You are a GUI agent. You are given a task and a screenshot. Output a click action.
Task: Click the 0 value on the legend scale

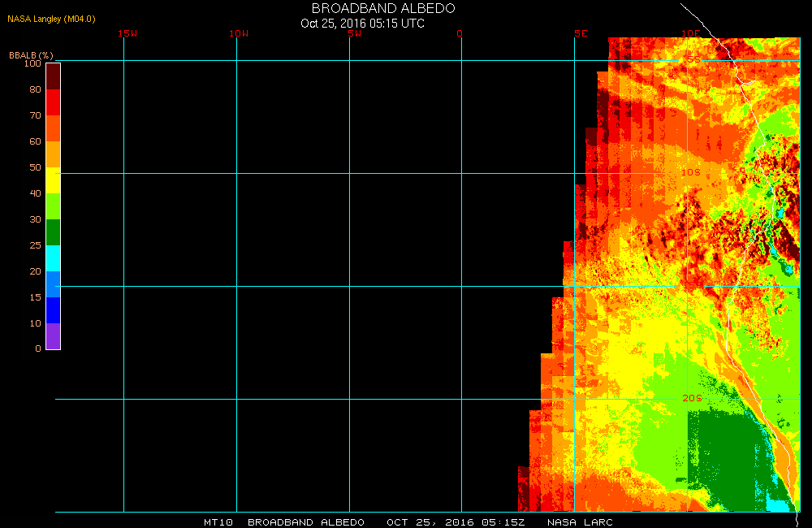click(38, 348)
